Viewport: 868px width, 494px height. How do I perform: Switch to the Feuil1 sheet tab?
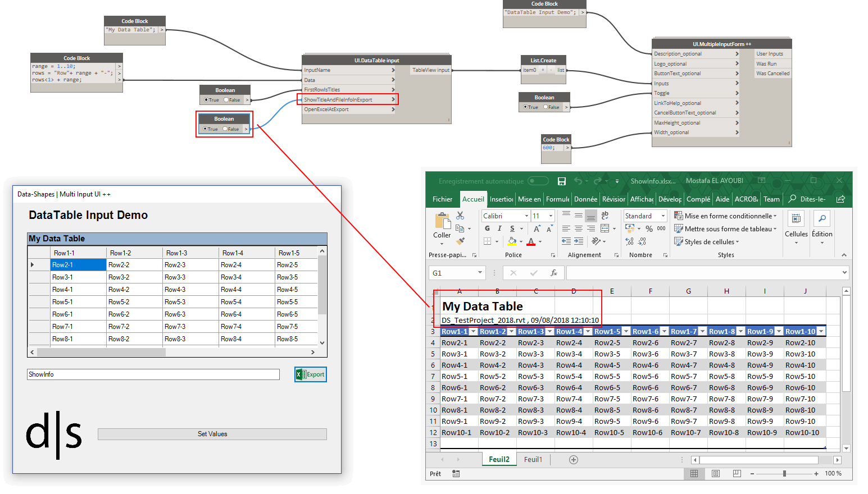click(x=533, y=460)
